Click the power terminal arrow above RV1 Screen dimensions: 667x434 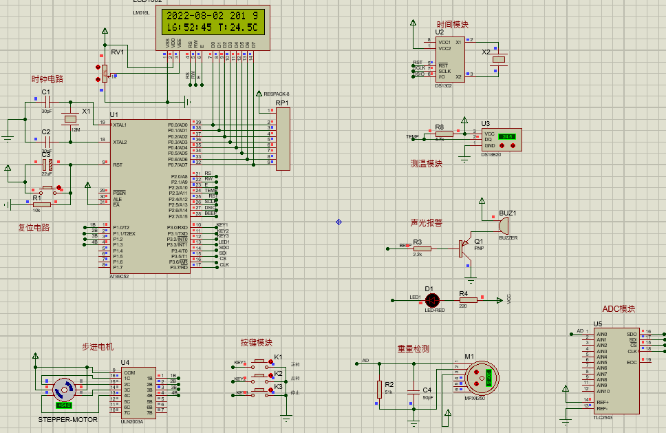tap(105, 31)
